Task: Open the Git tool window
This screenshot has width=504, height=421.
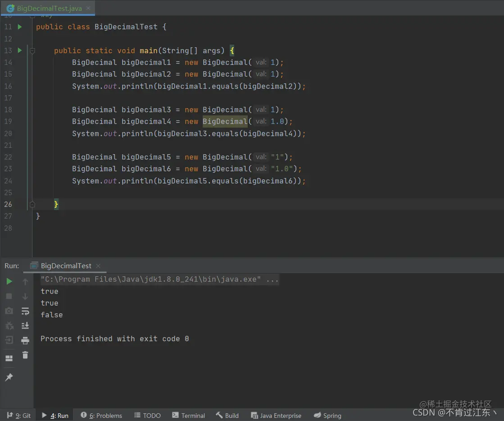Action: point(19,416)
